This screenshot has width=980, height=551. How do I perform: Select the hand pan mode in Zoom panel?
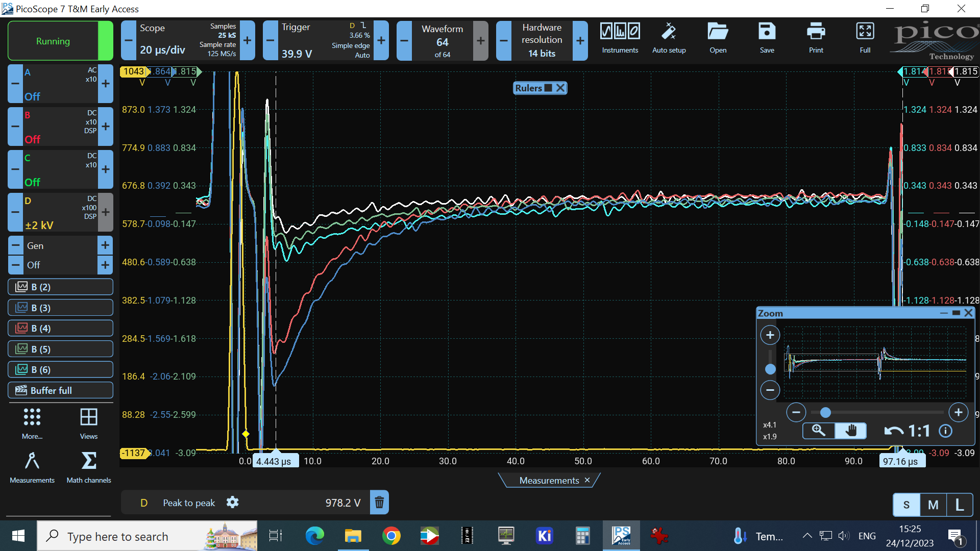[x=850, y=431]
